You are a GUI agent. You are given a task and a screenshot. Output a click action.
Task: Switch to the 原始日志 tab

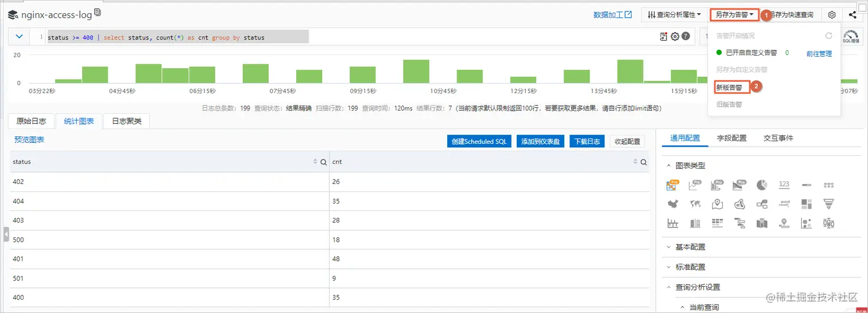[x=32, y=121]
